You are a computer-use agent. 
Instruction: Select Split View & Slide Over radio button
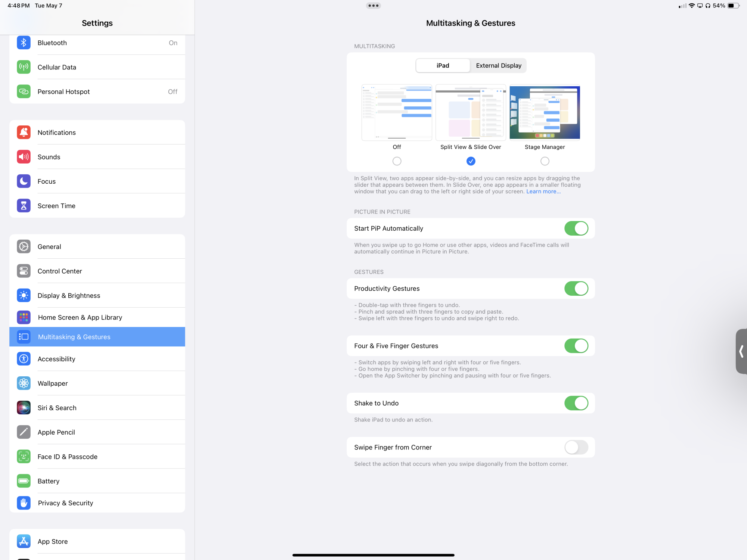pos(471,161)
